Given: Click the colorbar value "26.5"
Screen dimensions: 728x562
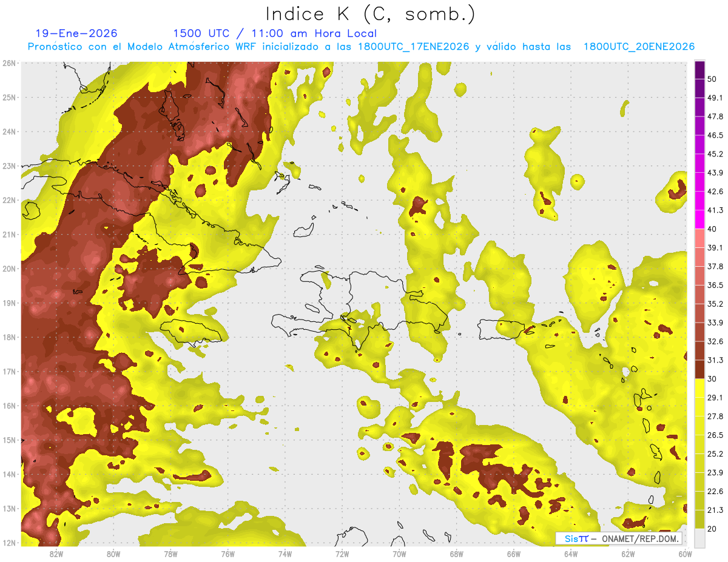Looking at the screenshot, I should 715,435.
